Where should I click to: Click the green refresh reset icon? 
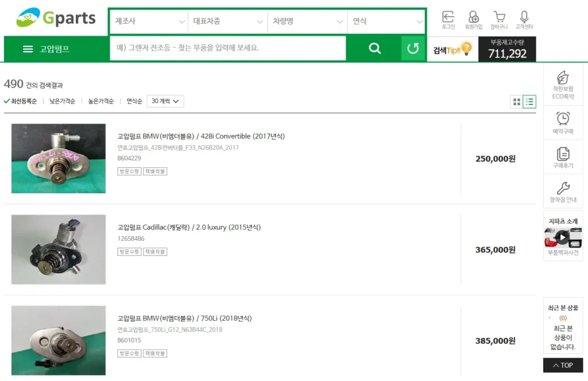tap(413, 49)
